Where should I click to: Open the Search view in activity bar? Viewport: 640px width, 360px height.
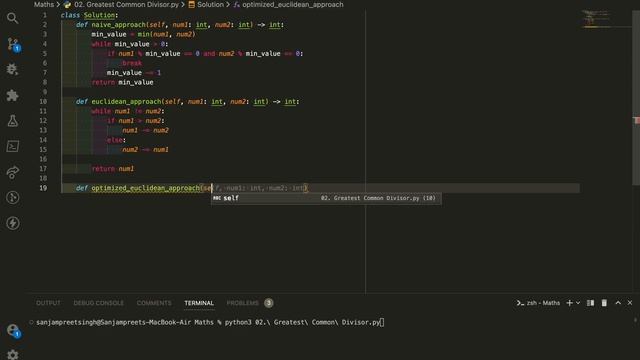13,18
